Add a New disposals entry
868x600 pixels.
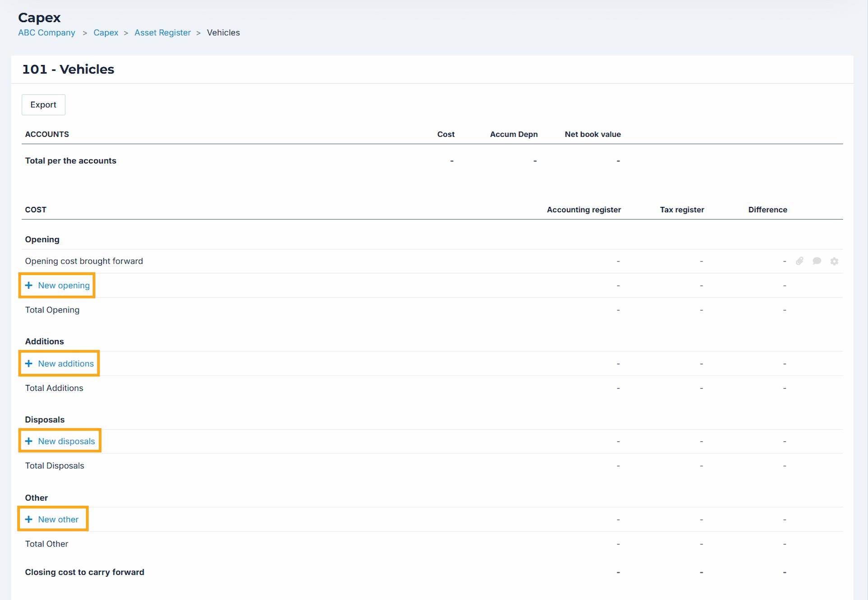(x=66, y=441)
